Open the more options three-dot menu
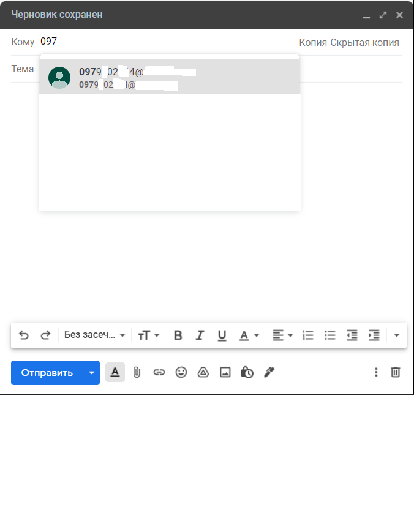The image size is (414, 532). 376,372
